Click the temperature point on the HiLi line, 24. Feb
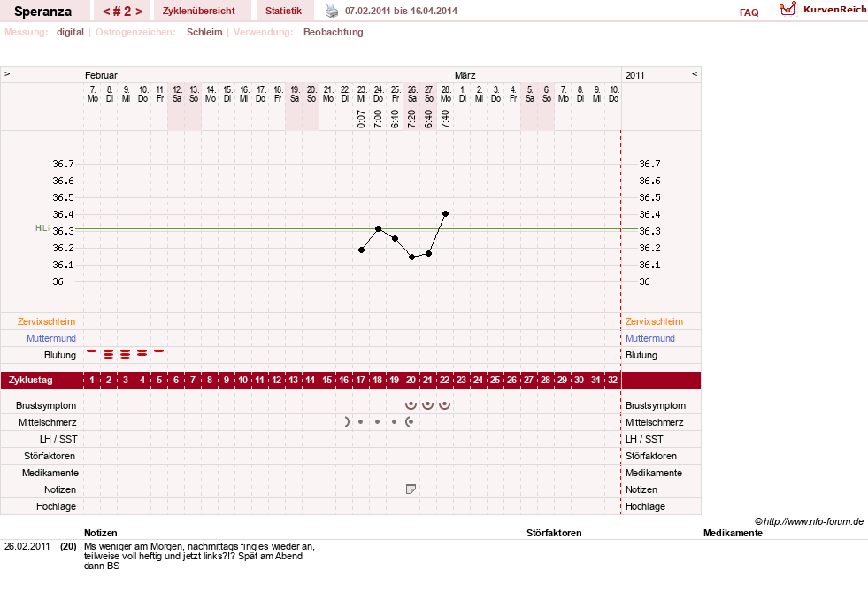The image size is (868, 593). (378, 228)
